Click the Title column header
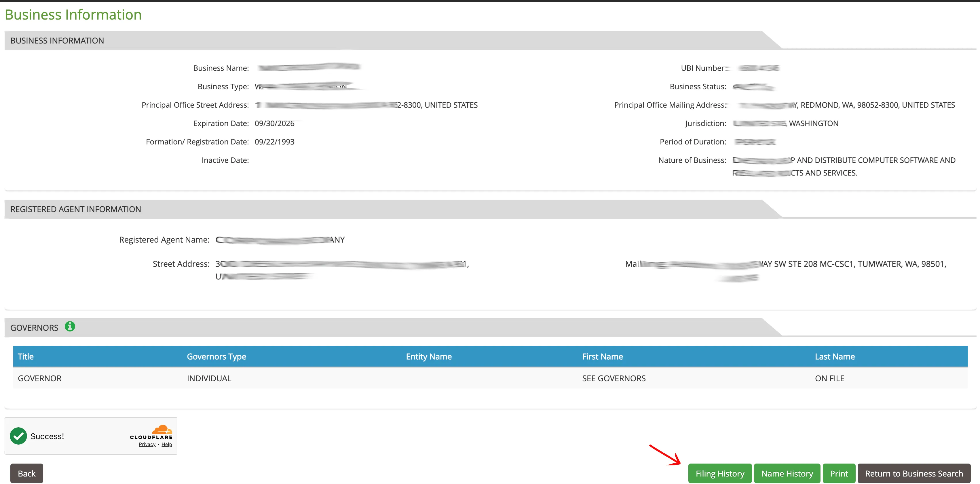 [26, 357]
